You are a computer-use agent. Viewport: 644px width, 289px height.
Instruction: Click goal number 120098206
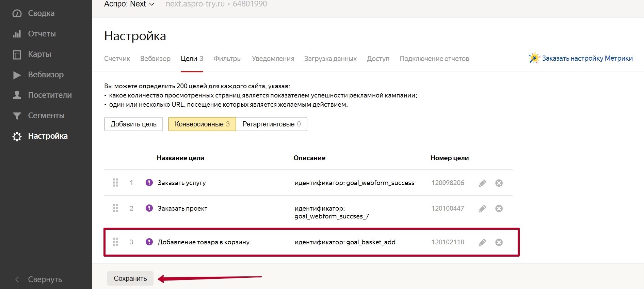coord(448,183)
